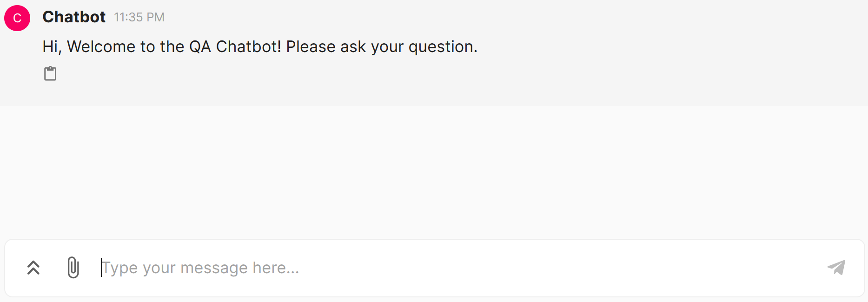Image resolution: width=868 pixels, height=302 pixels.
Task: Send the message with paper plane icon
Action: tap(836, 268)
